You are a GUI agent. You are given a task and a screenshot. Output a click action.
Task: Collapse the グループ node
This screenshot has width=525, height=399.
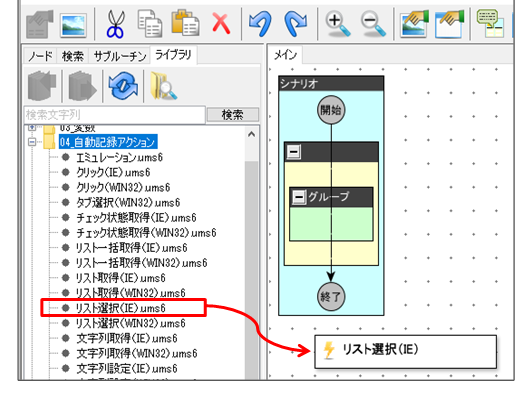(299, 197)
